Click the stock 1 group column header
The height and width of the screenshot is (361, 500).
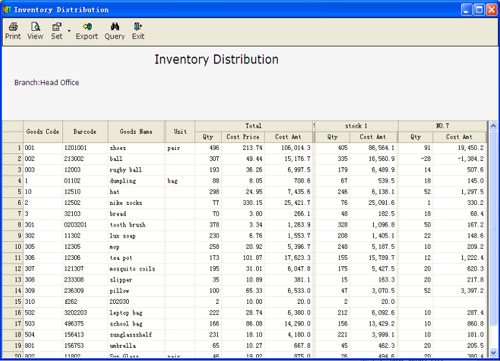[x=356, y=126]
